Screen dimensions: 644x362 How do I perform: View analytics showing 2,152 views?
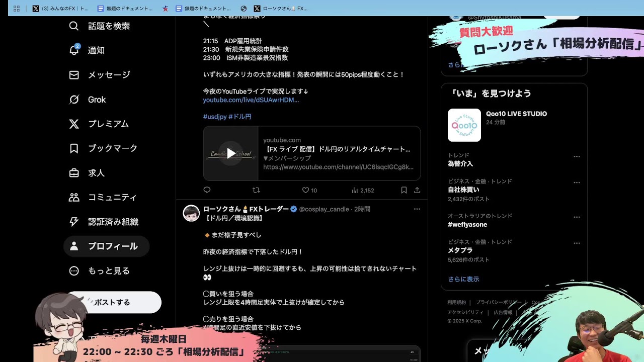363,190
